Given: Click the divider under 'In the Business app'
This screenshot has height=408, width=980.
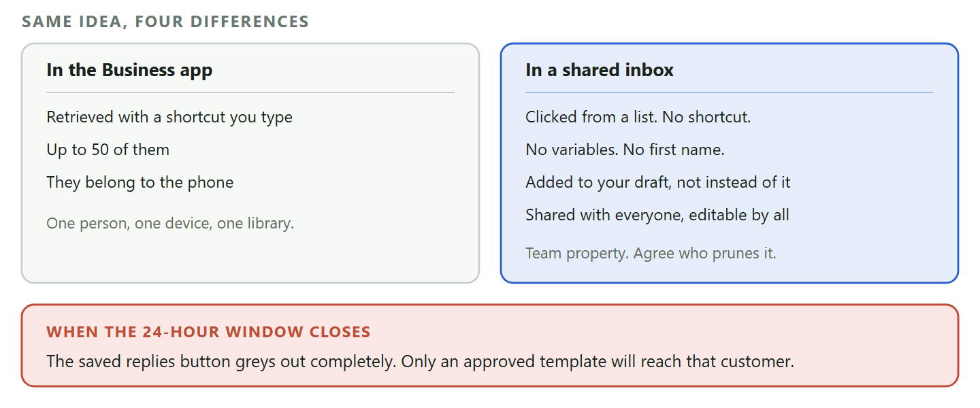Looking at the screenshot, I should [x=250, y=92].
